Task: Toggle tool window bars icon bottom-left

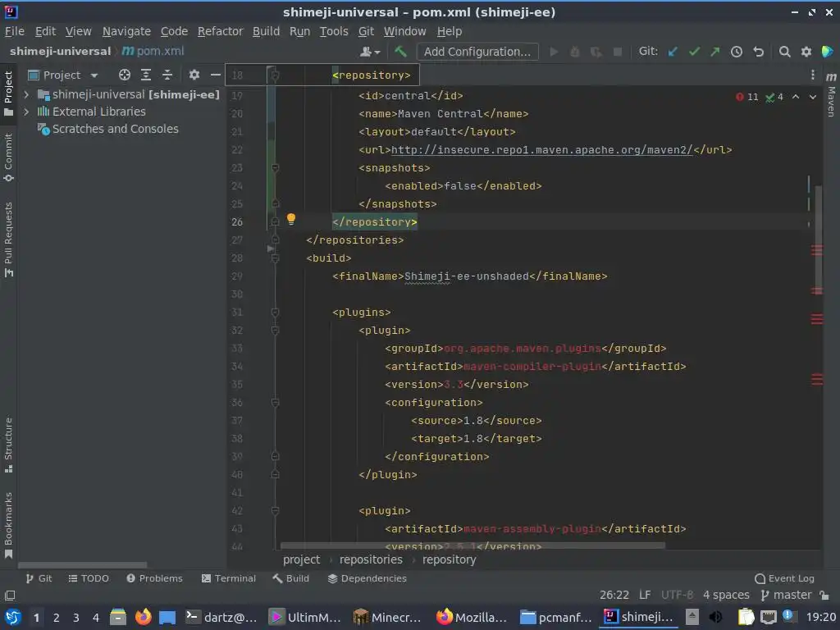Action: coord(10,596)
